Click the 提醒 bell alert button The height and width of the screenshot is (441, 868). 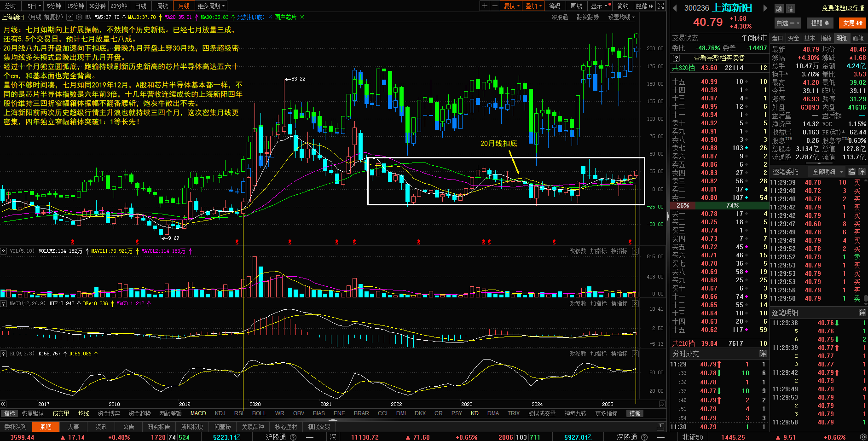tap(820, 23)
